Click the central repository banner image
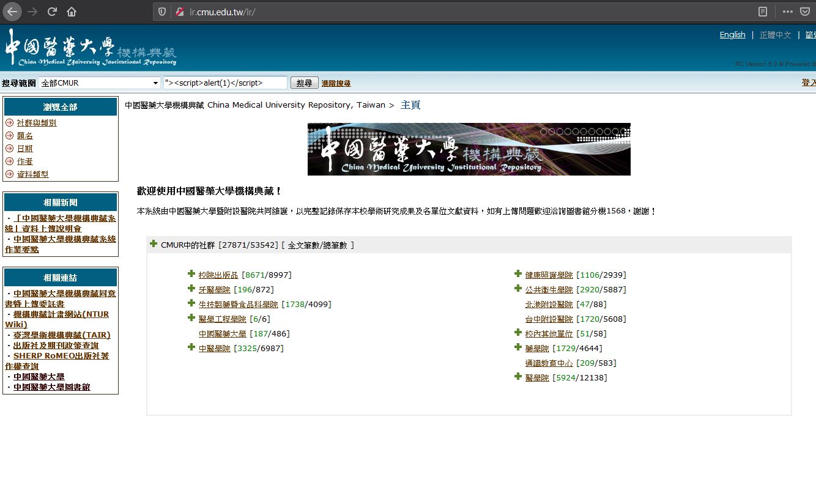Screen dimensions: 816x504 (x=469, y=149)
